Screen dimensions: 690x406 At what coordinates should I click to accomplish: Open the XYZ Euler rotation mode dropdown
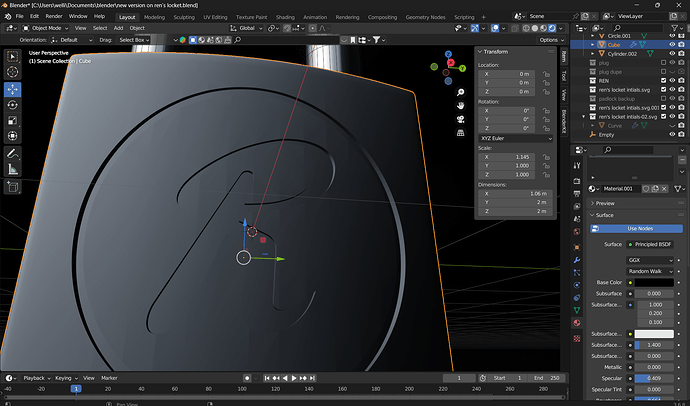[515, 138]
